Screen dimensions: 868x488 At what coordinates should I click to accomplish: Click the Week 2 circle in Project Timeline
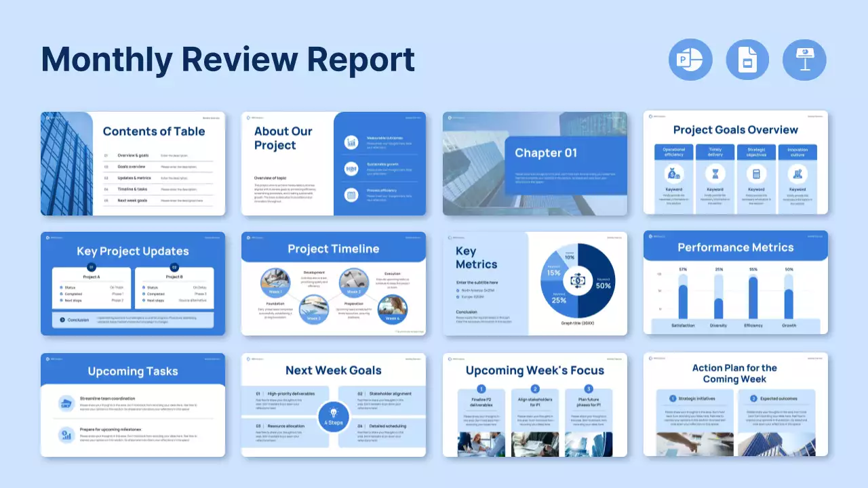[314, 309]
